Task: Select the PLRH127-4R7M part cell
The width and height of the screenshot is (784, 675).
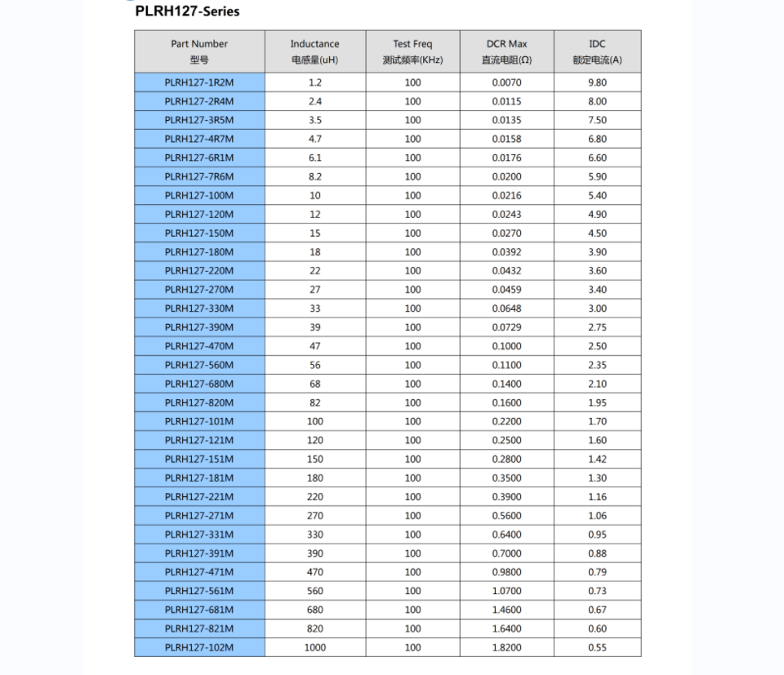Action: tap(199, 139)
